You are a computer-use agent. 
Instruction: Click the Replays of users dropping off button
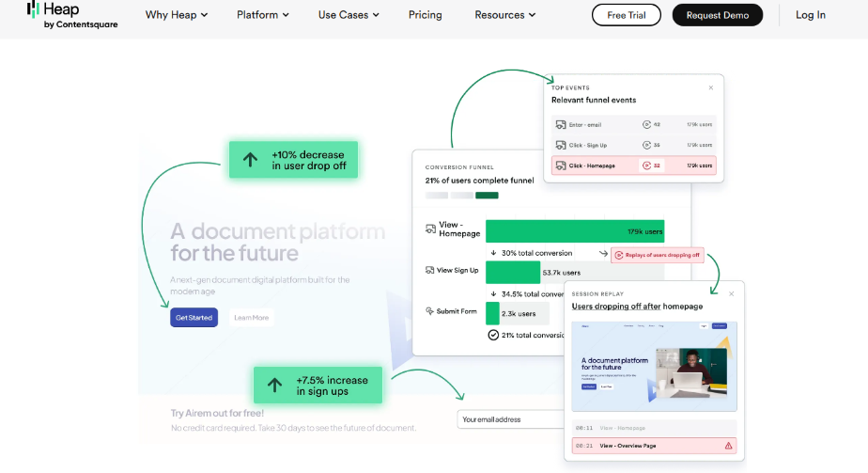tap(657, 255)
